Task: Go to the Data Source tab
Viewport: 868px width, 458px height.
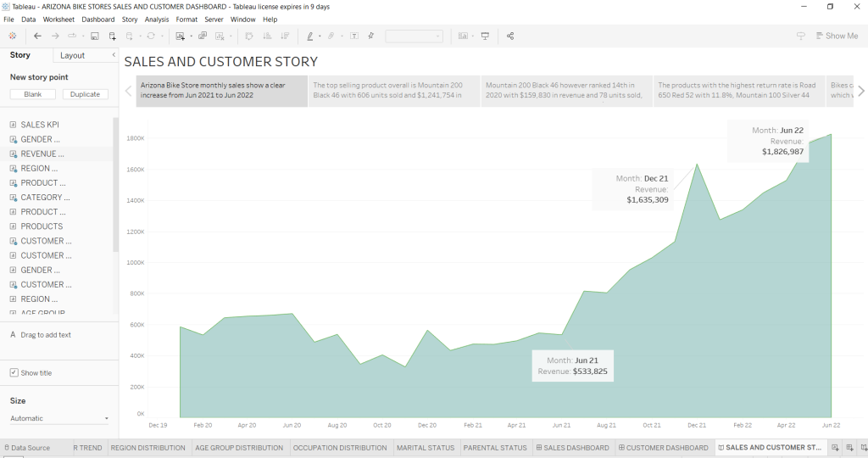Action: 30,448
